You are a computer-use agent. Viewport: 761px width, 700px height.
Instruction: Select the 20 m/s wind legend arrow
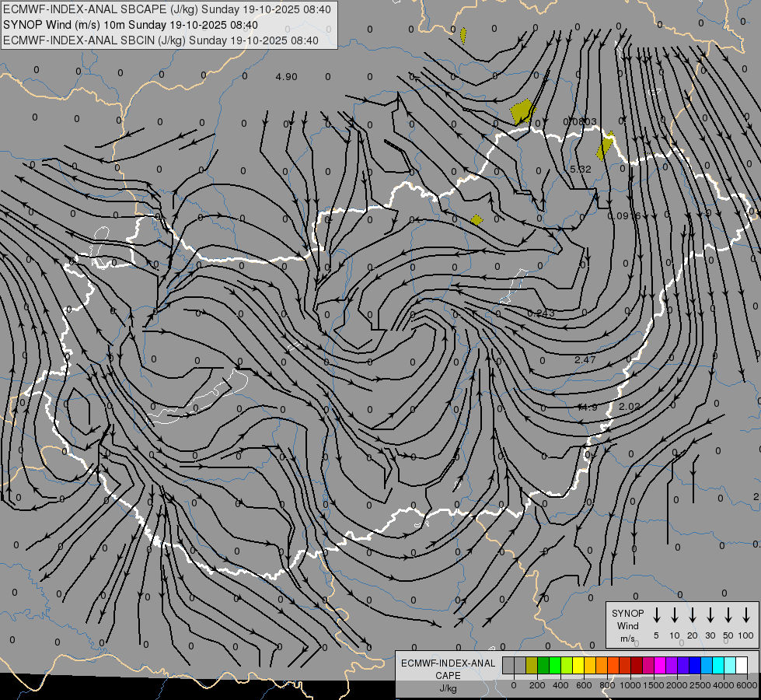(693, 615)
